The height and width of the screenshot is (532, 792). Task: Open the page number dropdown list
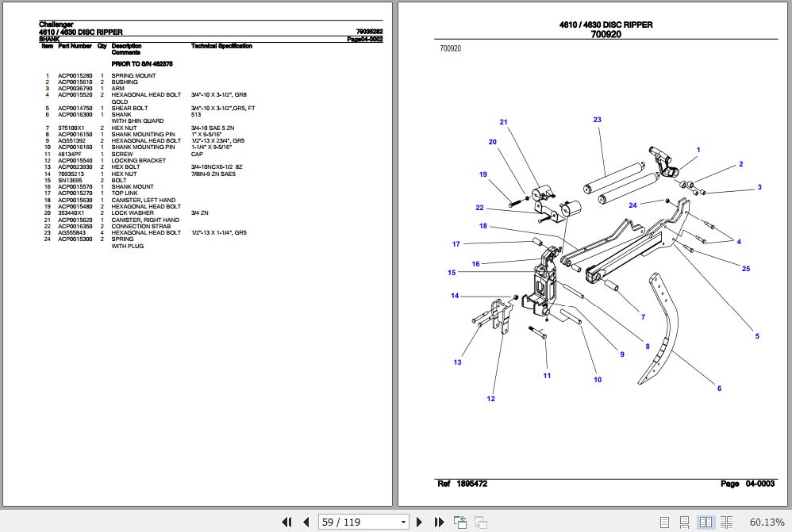coord(403,522)
